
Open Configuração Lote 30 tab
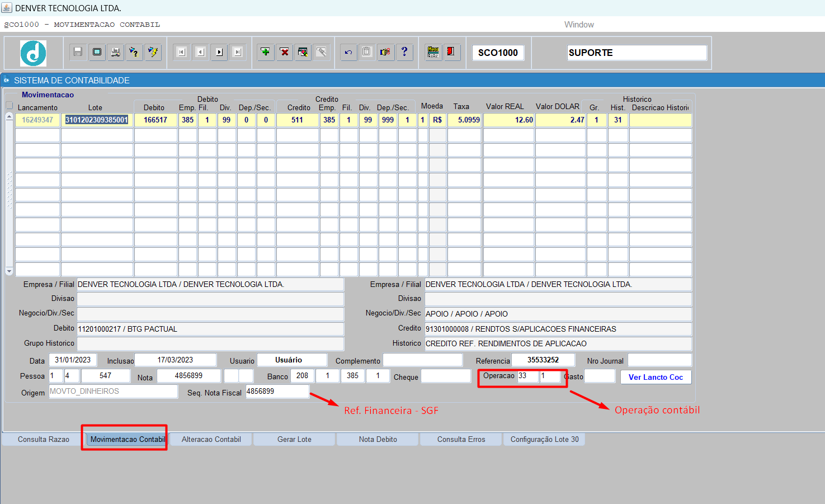(545, 439)
